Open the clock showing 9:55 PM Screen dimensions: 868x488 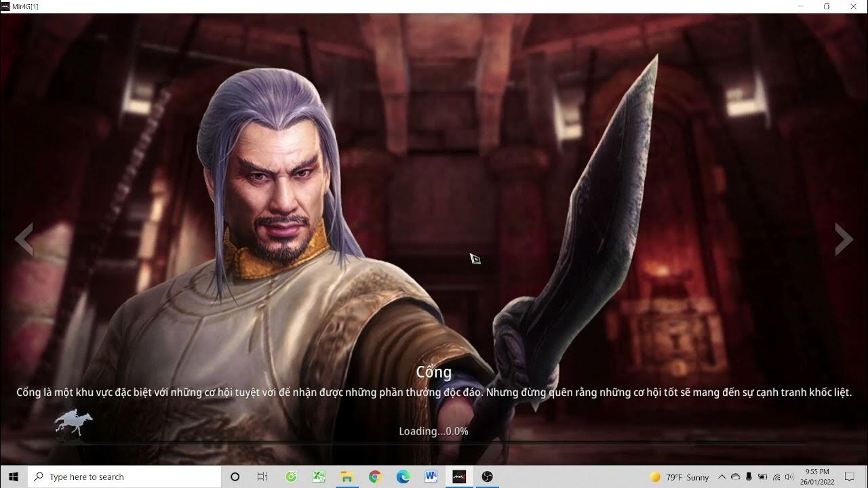817,476
